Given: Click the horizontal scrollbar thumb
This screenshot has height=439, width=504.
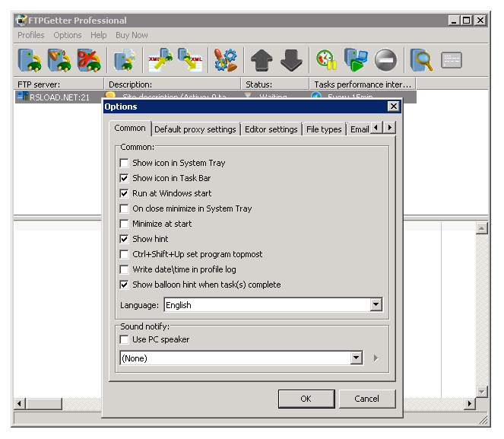Looking at the screenshot, I should point(44,403).
